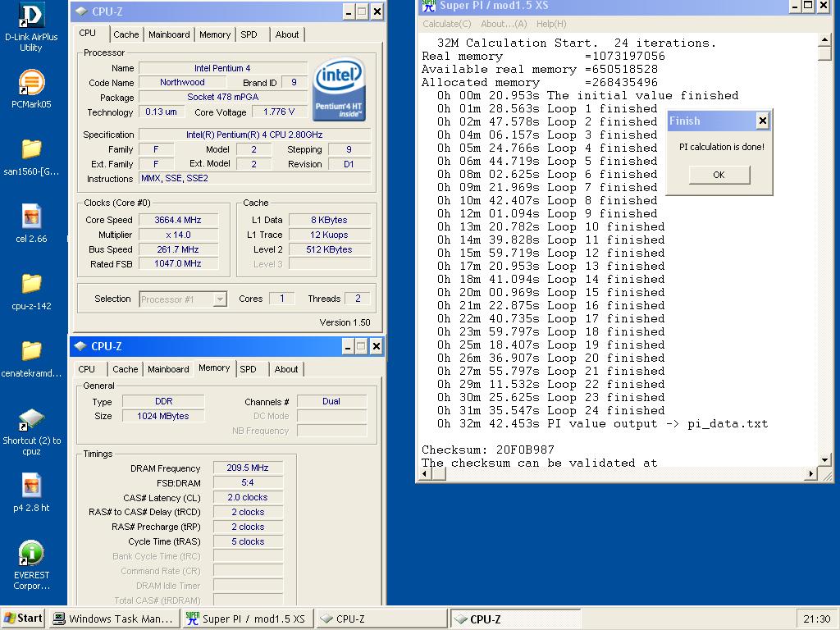Open About tab in top CPU-Z window
Image resolution: width=840 pixels, height=630 pixels.
[287, 34]
